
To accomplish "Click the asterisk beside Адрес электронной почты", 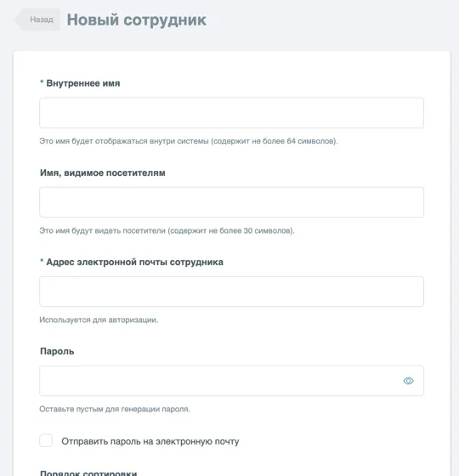I will coord(42,260).
